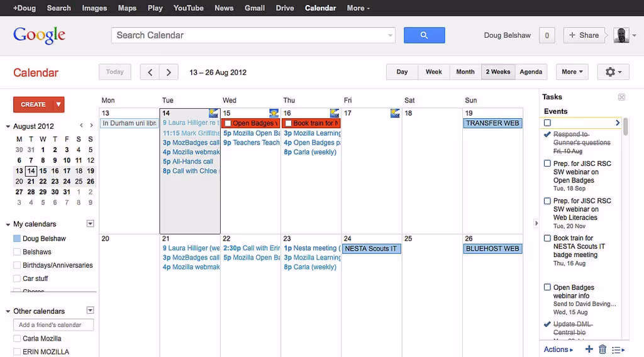Image resolution: width=644 pixels, height=357 pixels.
Task: Tick Open Badges task checkbox on Wed 15
Action: (x=228, y=123)
